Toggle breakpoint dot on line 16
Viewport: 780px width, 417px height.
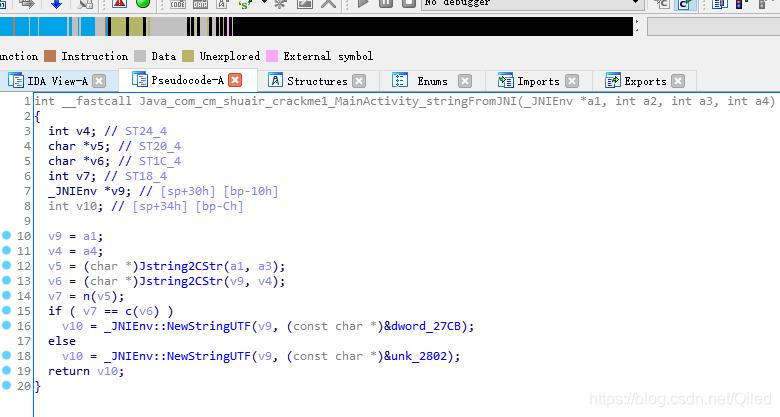point(6,325)
